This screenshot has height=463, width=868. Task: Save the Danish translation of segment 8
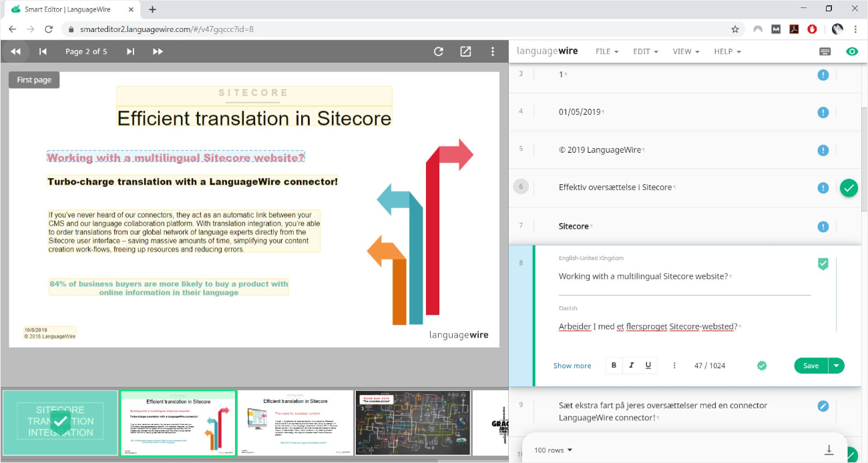(809, 366)
